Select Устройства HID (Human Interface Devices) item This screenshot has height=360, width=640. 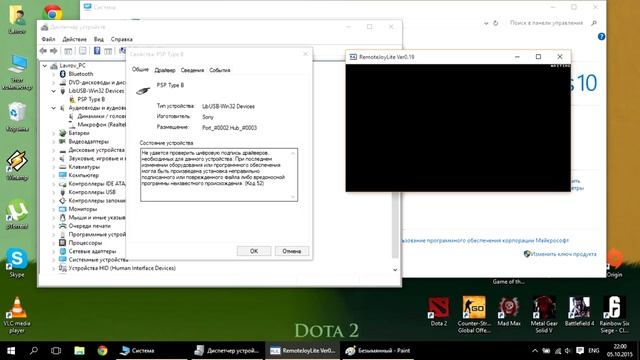click(122, 268)
